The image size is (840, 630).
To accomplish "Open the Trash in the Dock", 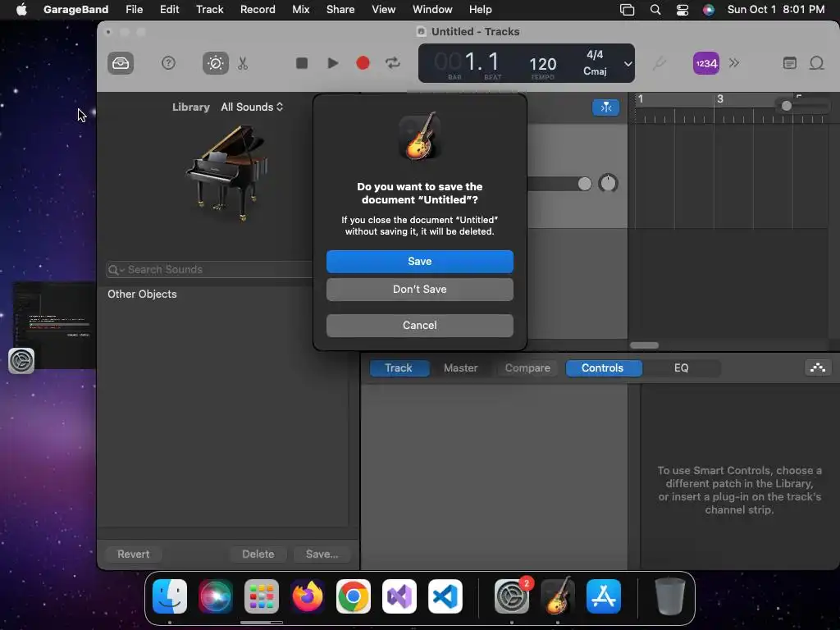I will pyautogui.click(x=669, y=596).
